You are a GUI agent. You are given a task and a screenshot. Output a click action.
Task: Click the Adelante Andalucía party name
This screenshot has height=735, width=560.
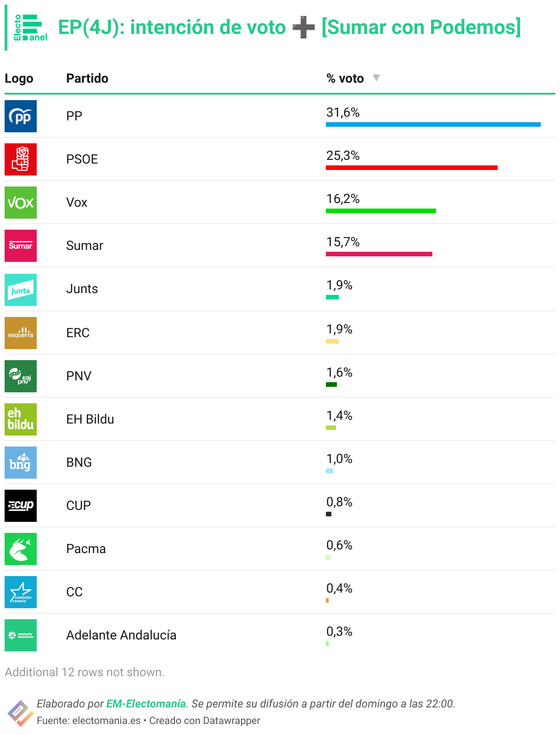[121, 635]
